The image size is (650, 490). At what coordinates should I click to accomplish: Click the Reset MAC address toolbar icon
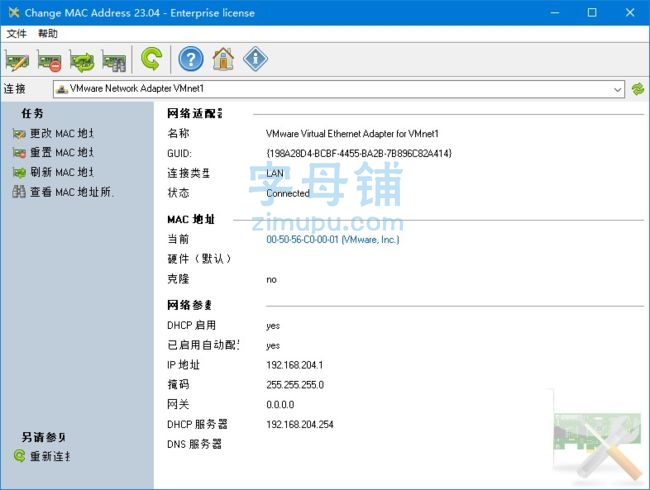click(49, 61)
